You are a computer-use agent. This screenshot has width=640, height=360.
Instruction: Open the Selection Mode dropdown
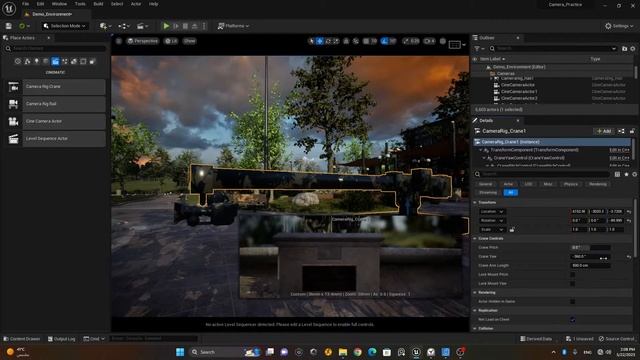(64, 26)
